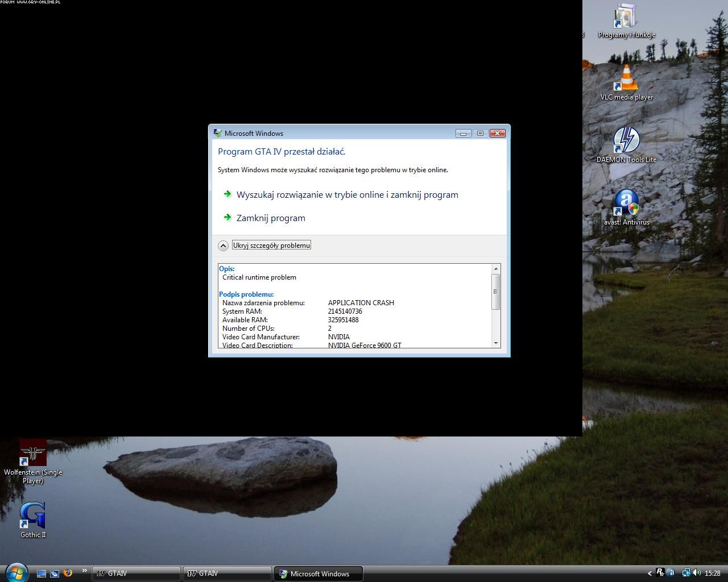Image resolution: width=728 pixels, height=582 pixels.
Task: Click the Podpis problemu: heading
Action: tap(246, 294)
